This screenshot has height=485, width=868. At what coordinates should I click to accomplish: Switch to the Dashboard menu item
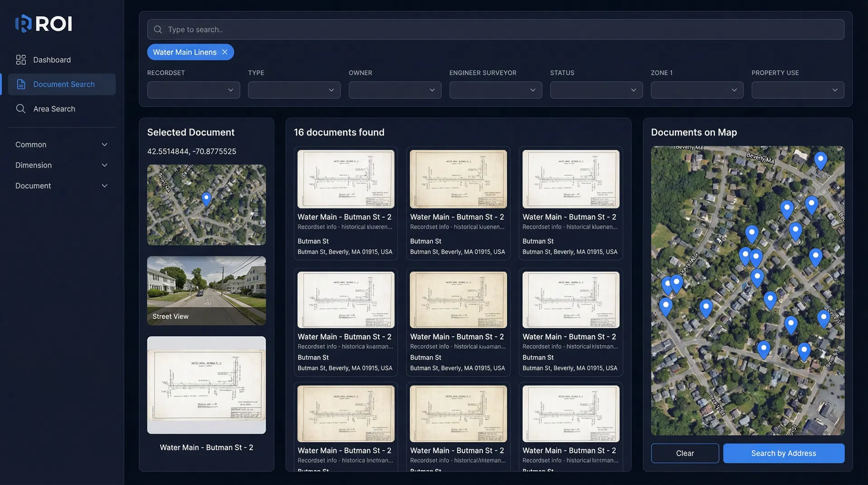tap(52, 59)
